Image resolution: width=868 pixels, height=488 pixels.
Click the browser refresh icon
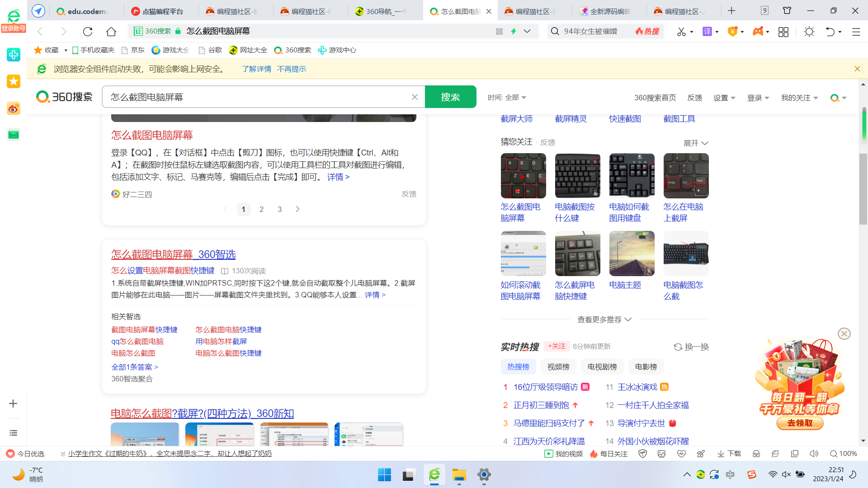[88, 31]
